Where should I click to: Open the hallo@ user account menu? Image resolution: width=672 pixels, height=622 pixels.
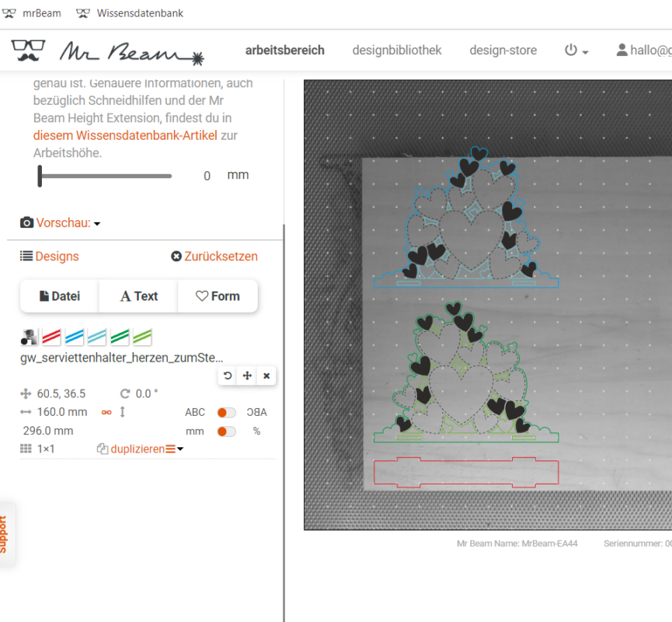click(643, 51)
